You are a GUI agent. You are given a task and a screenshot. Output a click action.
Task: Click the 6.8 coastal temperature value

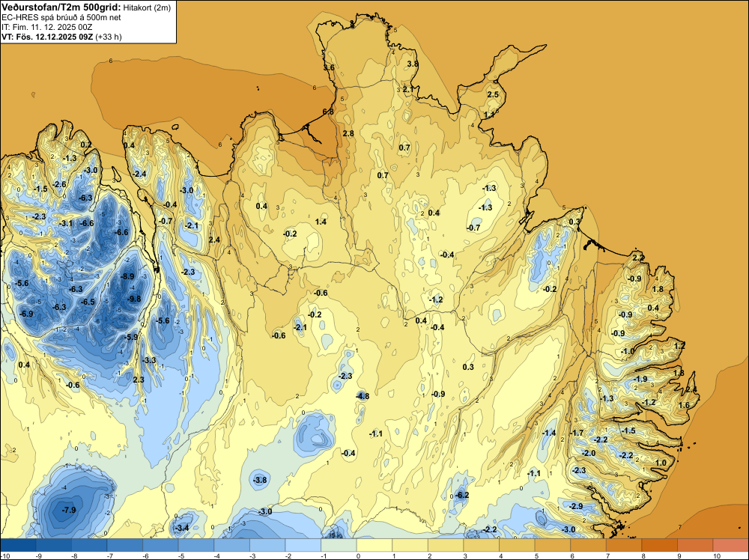(328, 112)
